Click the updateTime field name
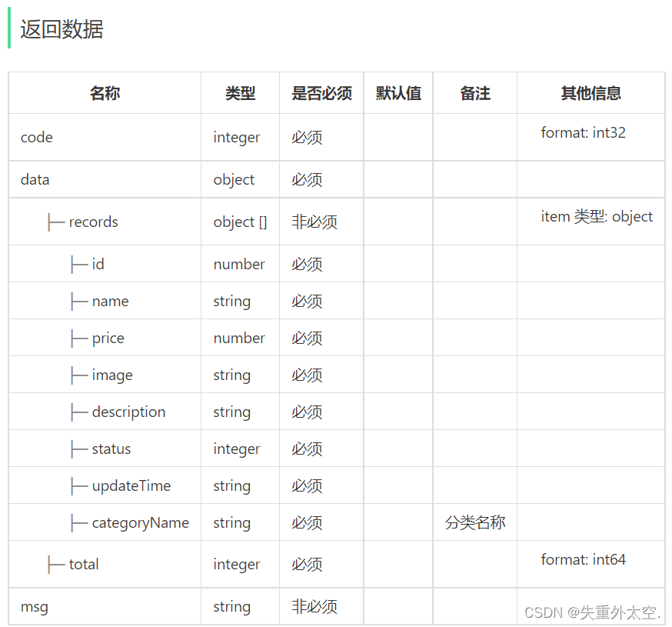The width and height of the screenshot is (672, 627). 131,486
